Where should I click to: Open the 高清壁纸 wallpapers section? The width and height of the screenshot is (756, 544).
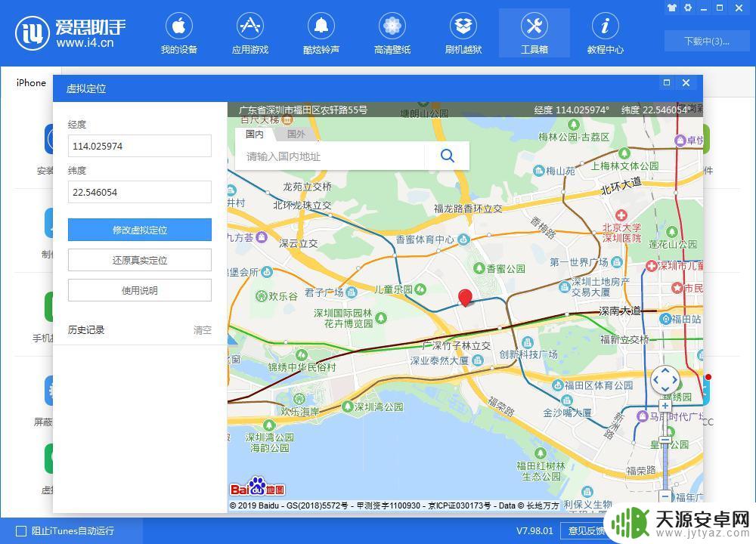(x=392, y=34)
